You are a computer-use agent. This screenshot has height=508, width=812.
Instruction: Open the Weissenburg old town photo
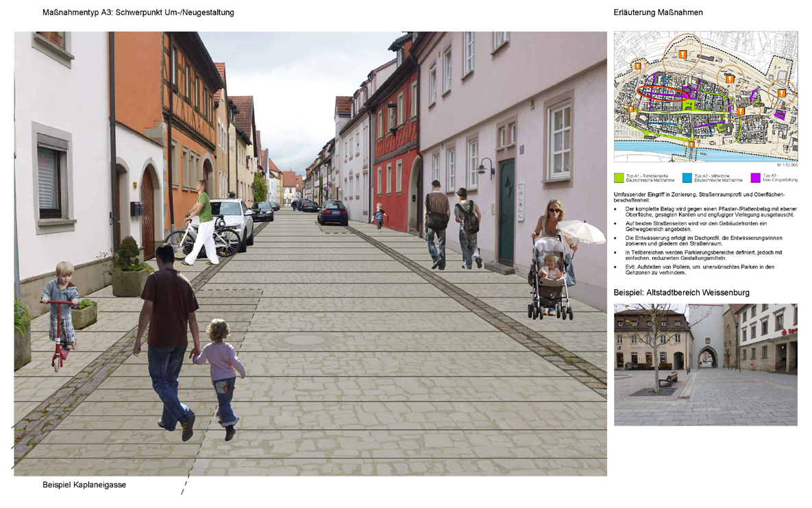click(x=705, y=365)
